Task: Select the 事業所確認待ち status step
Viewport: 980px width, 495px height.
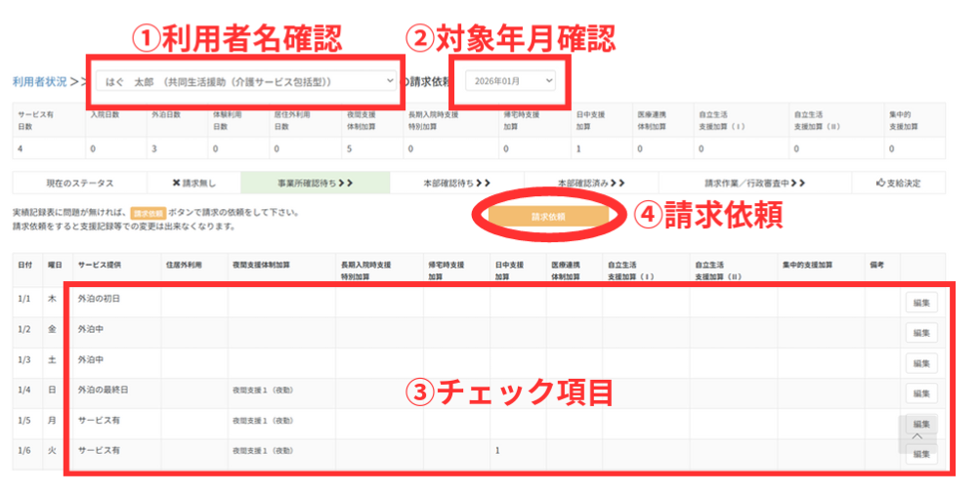Action: pos(316,183)
